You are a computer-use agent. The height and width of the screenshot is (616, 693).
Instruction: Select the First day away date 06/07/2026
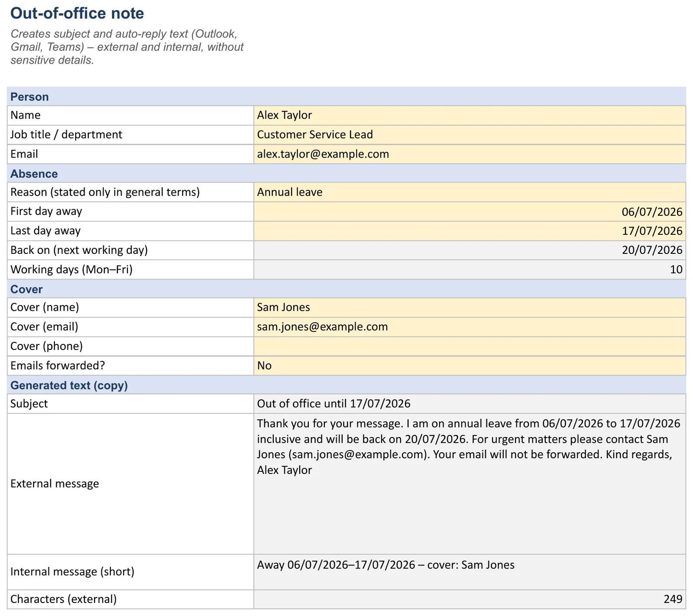(470, 211)
